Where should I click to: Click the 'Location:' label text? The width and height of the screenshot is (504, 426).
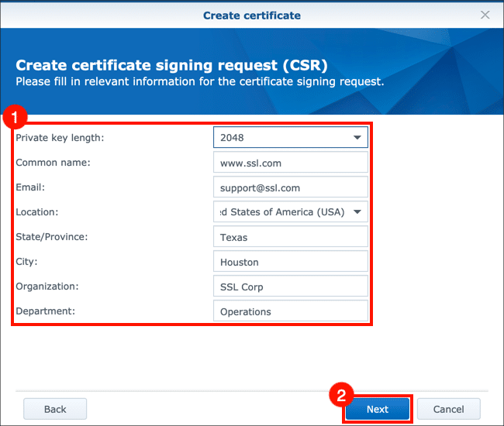pyautogui.click(x=36, y=212)
